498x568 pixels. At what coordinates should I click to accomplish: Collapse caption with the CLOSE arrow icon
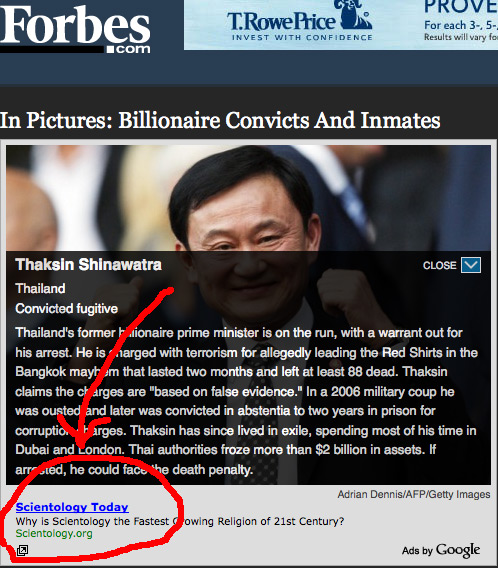tap(471, 265)
